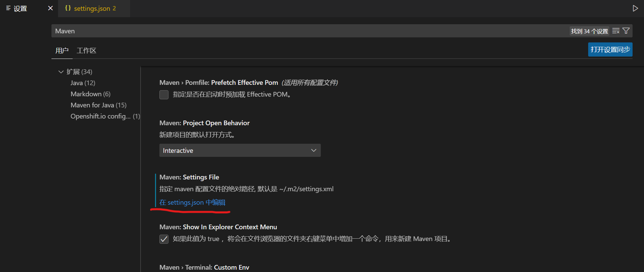The width and height of the screenshot is (644, 272).
Task: Select the 用户 settings tab
Action: (x=62, y=50)
